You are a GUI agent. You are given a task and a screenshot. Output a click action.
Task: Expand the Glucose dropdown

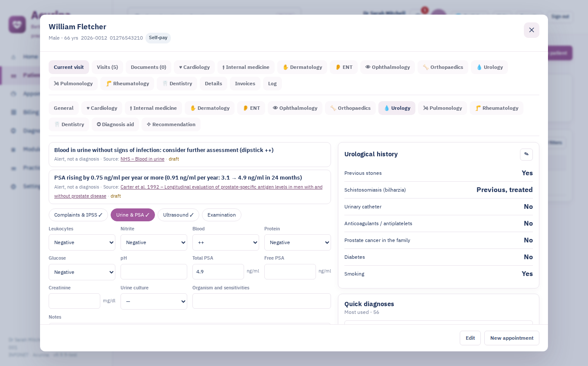pyautogui.click(x=82, y=272)
